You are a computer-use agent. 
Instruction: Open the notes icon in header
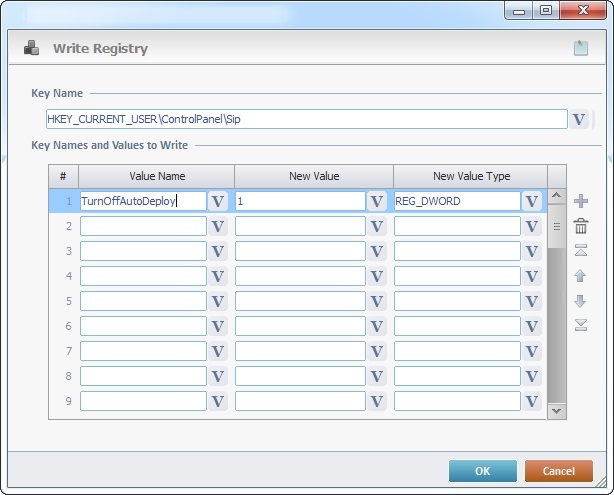point(581,48)
